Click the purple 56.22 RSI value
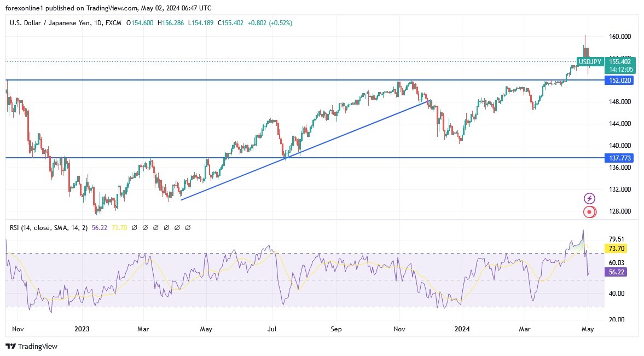The image size is (644, 356). 100,227
